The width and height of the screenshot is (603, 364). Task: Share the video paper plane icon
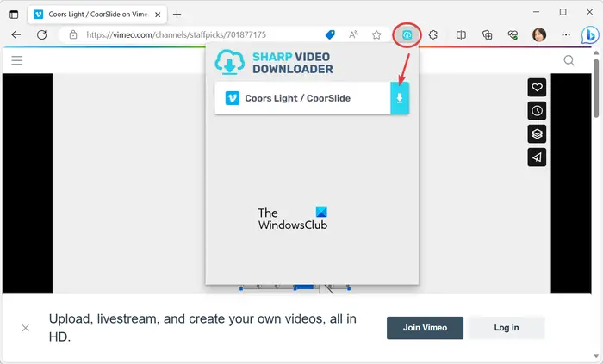click(537, 157)
